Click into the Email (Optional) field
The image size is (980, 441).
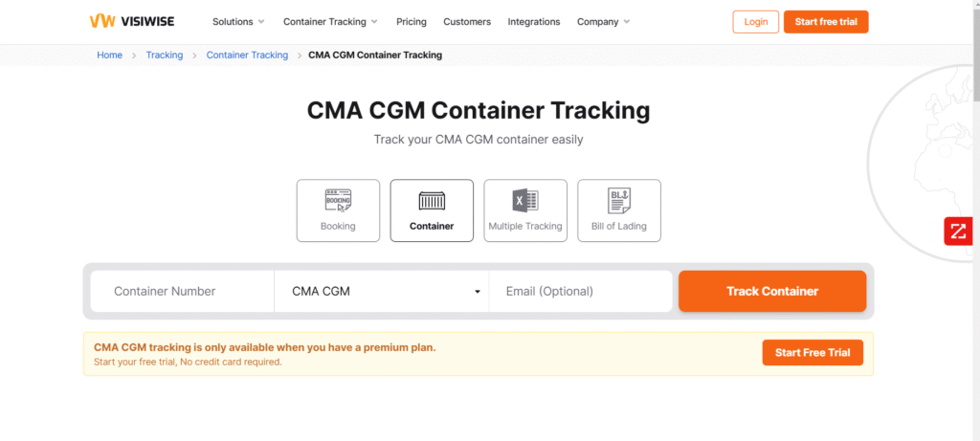(x=580, y=292)
